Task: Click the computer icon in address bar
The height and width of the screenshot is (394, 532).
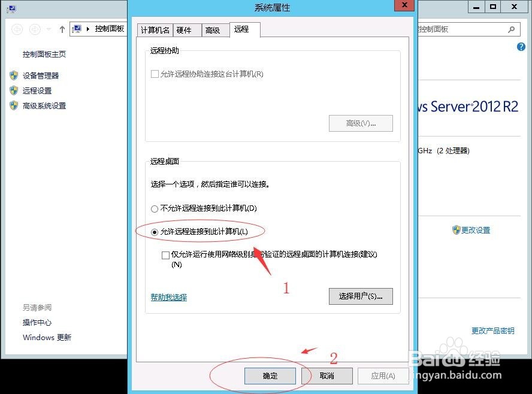Action: 77,29
